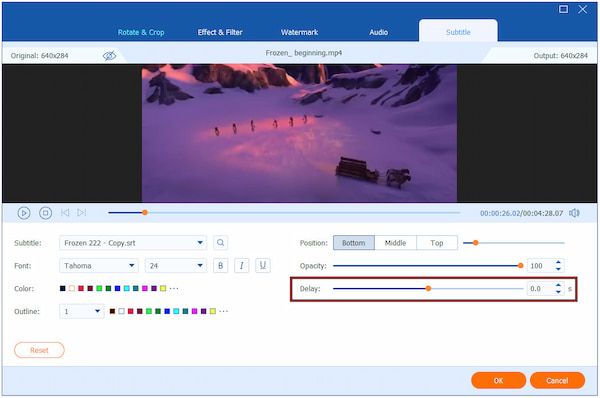Screen dimensions: 600x398
Task: Increase opacity value with up arrow
Action: [x=558, y=263]
